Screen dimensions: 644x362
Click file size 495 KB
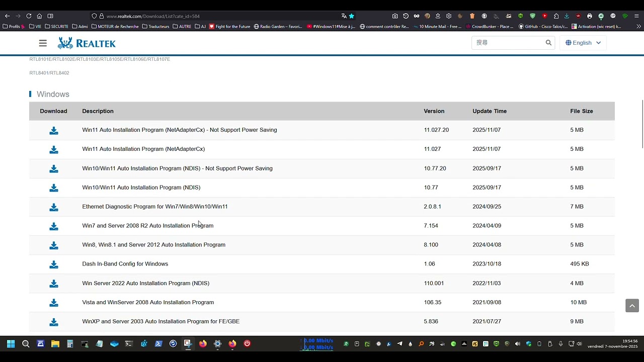[x=580, y=264]
